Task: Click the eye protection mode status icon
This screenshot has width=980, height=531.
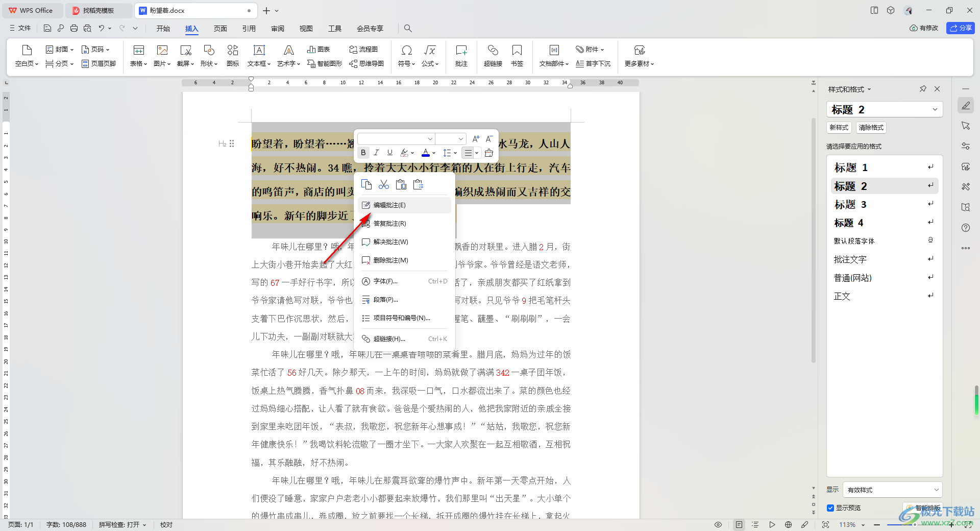Action: click(718, 524)
